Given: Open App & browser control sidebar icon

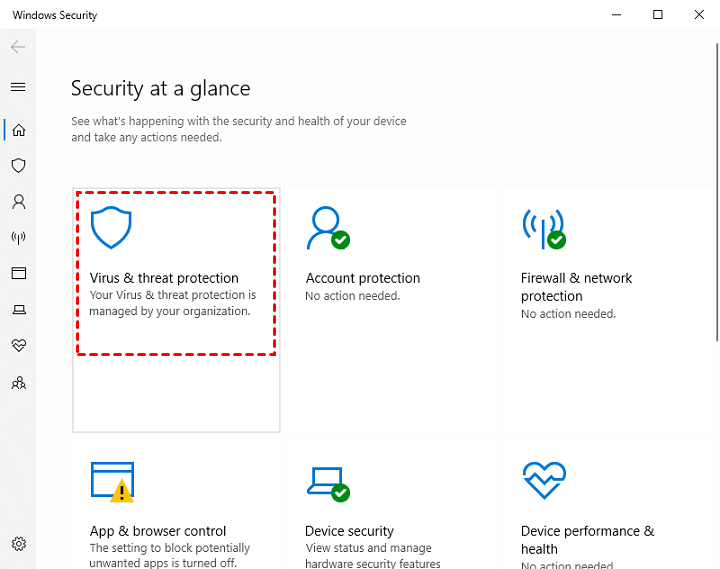Looking at the screenshot, I should pos(18,274).
